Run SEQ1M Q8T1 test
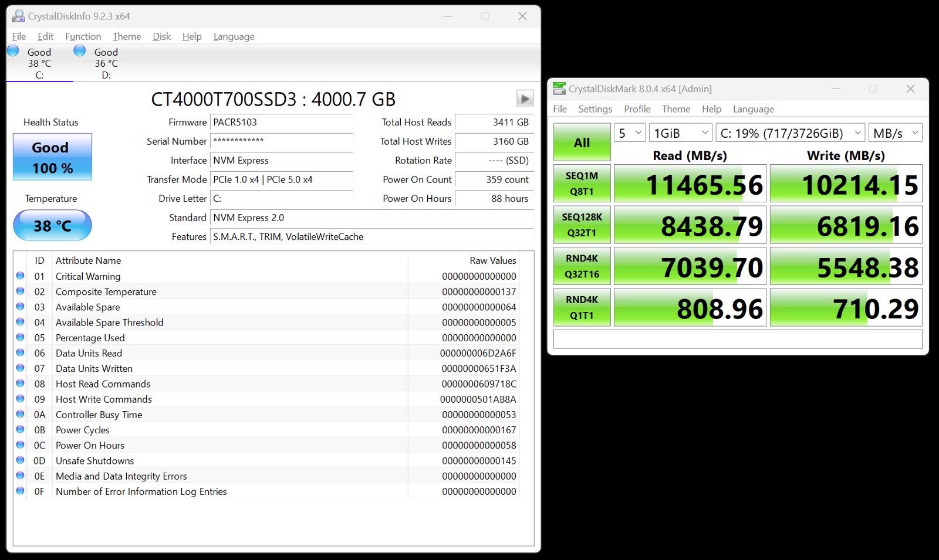This screenshot has height=560, width=939. pyautogui.click(x=582, y=184)
